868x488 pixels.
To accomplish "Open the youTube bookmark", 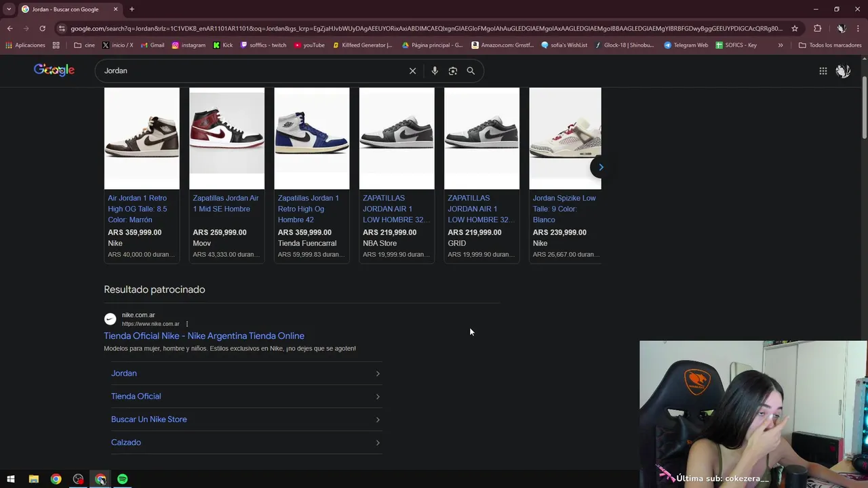I will (309, 45).
